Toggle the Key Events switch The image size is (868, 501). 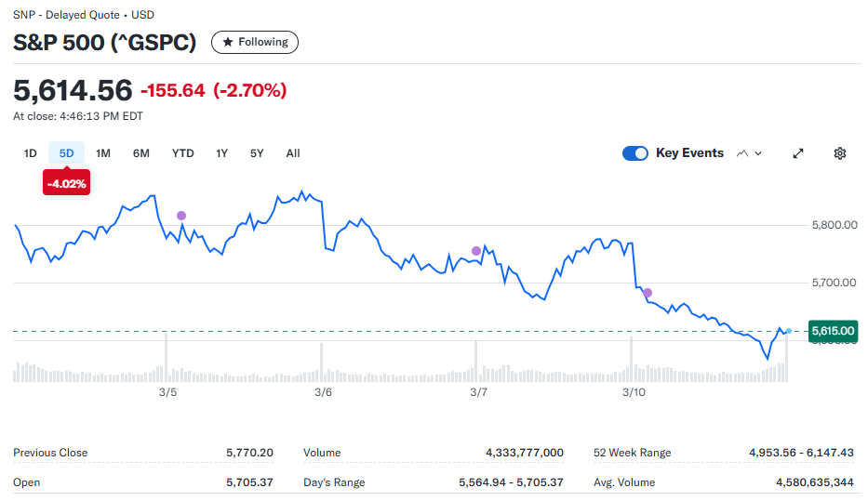634,153
